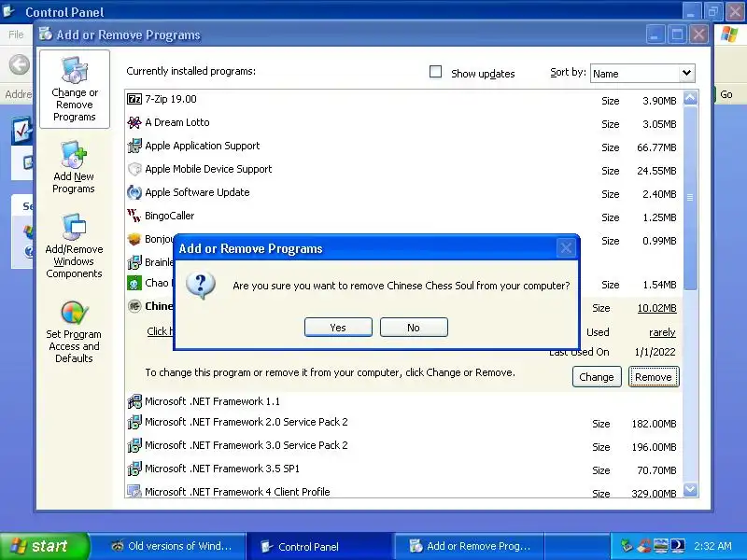
Task: Click Apple Mobile Device Support icon
Action: click(134, 169)
